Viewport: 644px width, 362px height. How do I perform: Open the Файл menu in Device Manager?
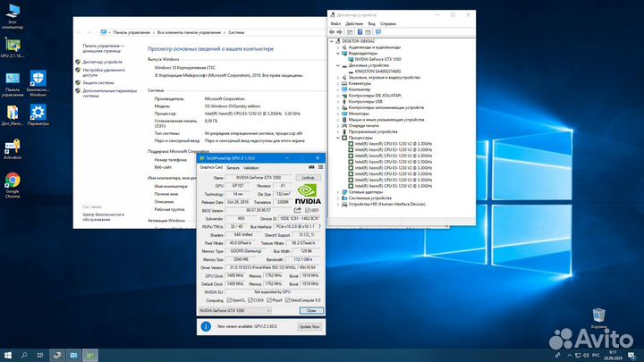pyautogui.click(x=335, y=24)
